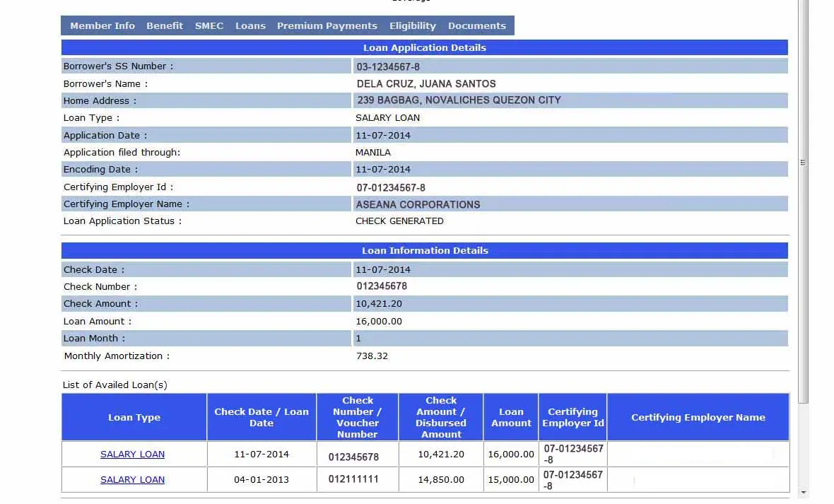Select the Check Date value 11-07-2014

pos(383,269)
